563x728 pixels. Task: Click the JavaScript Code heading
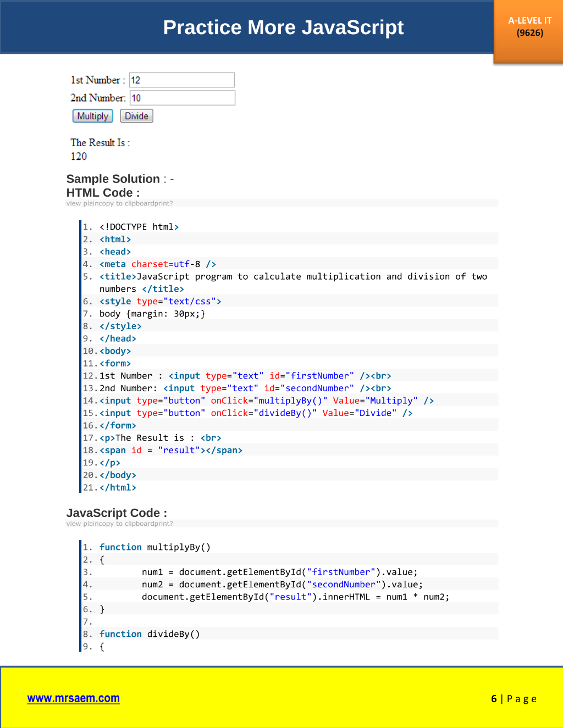(x=117, y=513)
